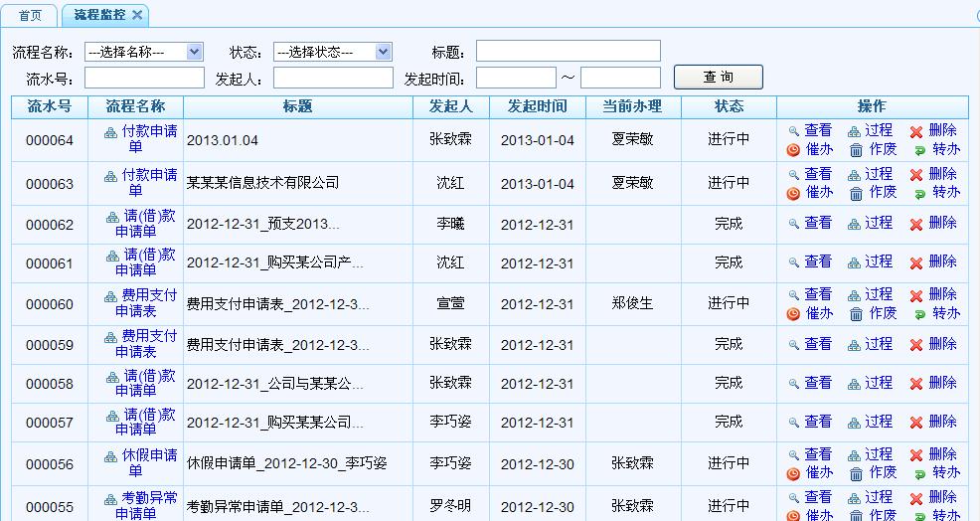The image size is (980, 521).
Task: Click red 删除 icon for row 000064
Action: pyautogui.click(x=916, y=131)
